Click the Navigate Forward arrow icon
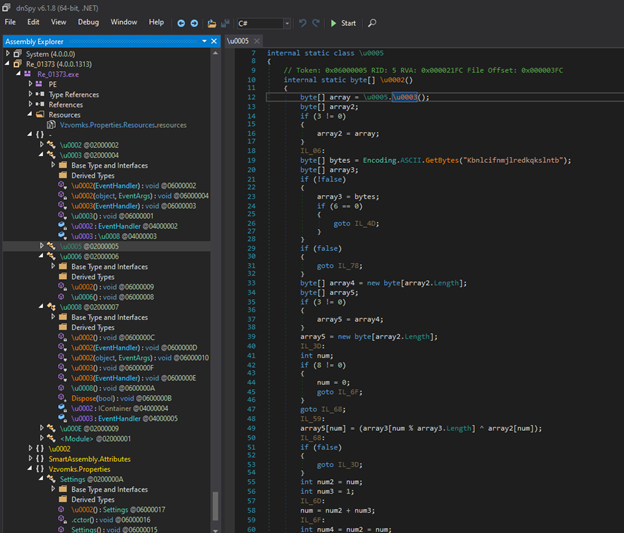624x533 pixels. point(194,22)
